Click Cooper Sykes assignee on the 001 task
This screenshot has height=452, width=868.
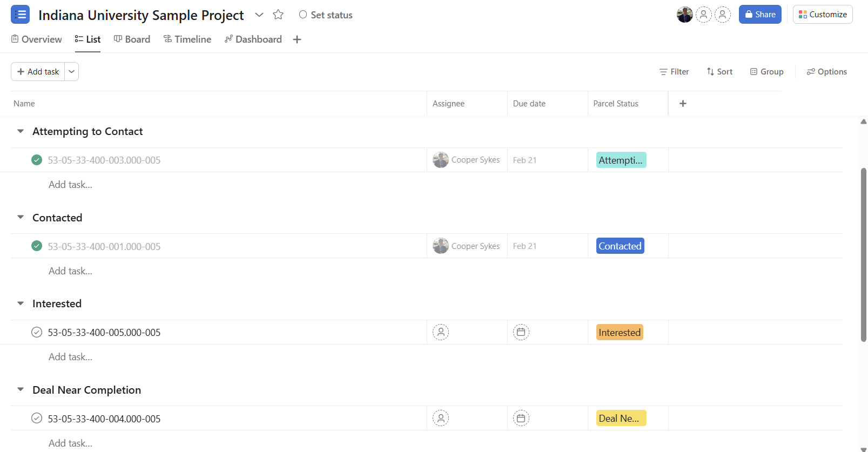(x=467, y=246)
